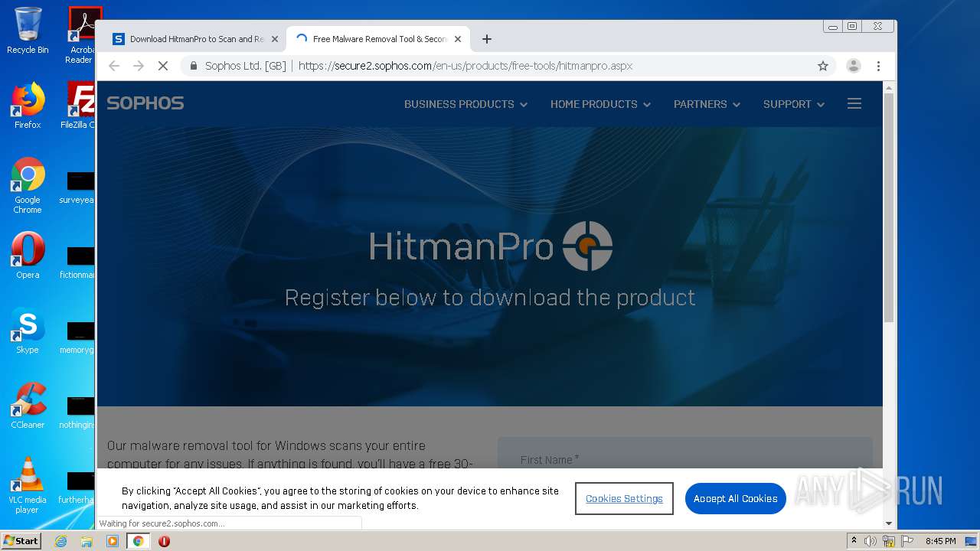The image size is (980, 551).
Task: Open Cookies Settings
Action: tap(624, 498)
